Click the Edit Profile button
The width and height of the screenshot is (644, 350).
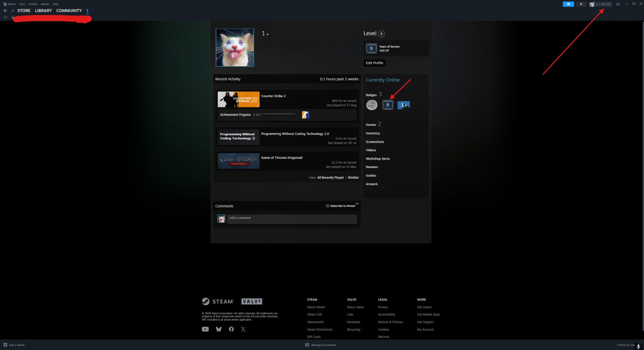(374, 63)
